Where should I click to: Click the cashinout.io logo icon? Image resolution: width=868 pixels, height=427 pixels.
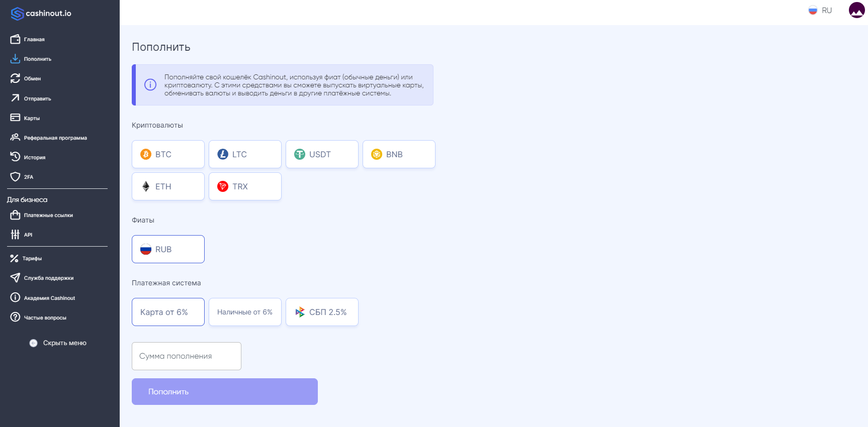point(17,14)
